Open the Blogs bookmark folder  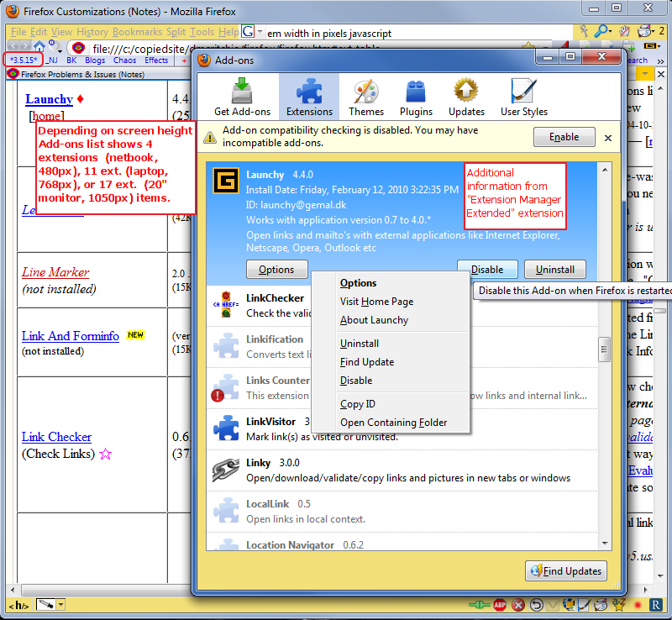point(95,60)
